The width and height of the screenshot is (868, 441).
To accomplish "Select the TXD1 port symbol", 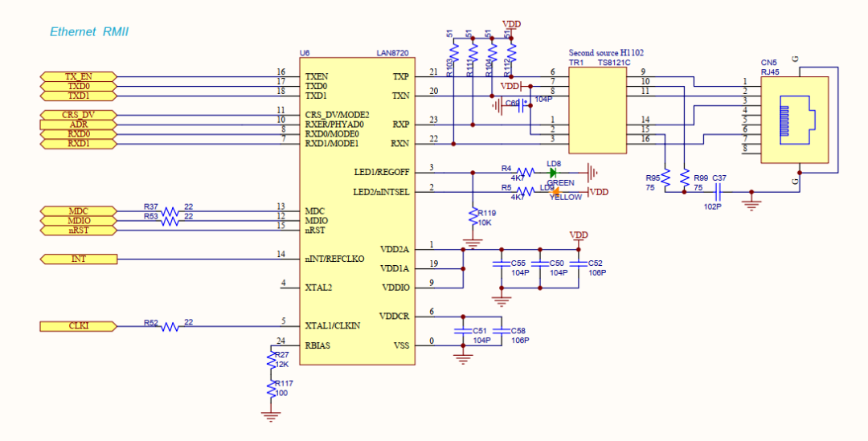I will pos(79,96).
